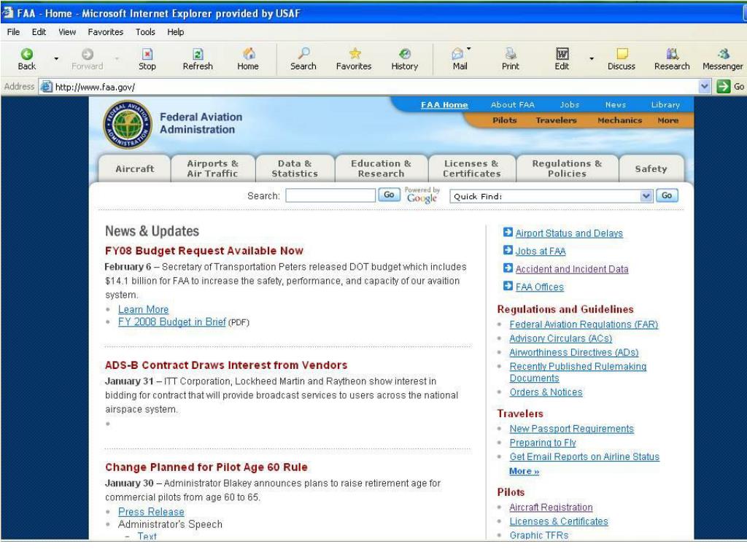Image resolution: width=747 pixels, height=560 pixels.
Task: Open the Tools menu
Action: click(145, 32)
